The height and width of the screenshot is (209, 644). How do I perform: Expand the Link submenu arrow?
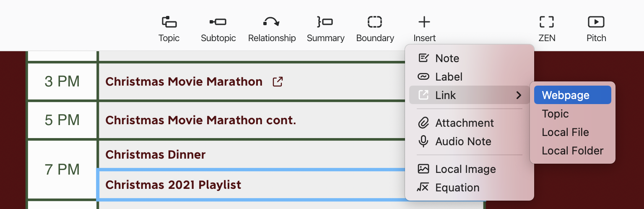click(x=519, y=95)
